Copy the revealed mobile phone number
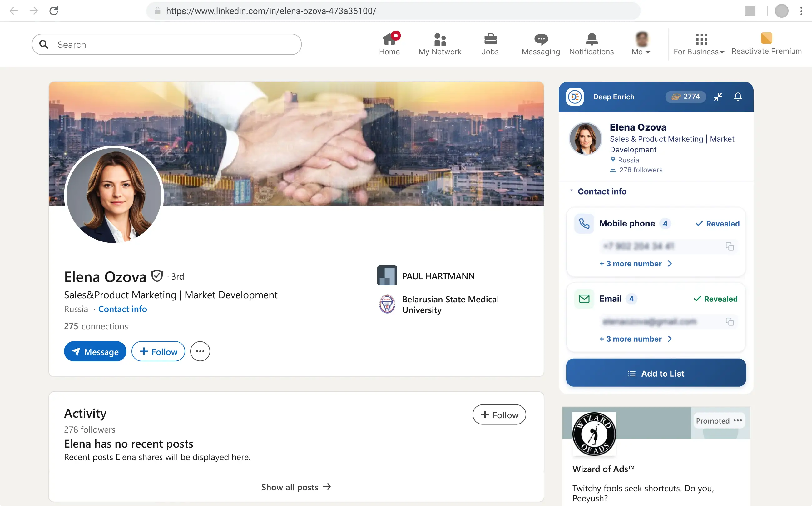 click(x=729, y=246)
